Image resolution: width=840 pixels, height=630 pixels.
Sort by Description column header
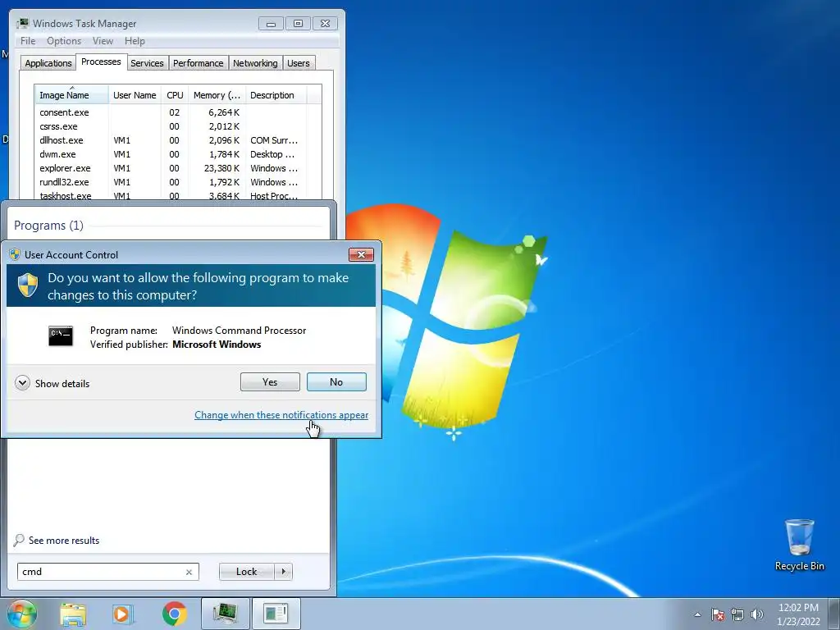(x=276, y=95)
